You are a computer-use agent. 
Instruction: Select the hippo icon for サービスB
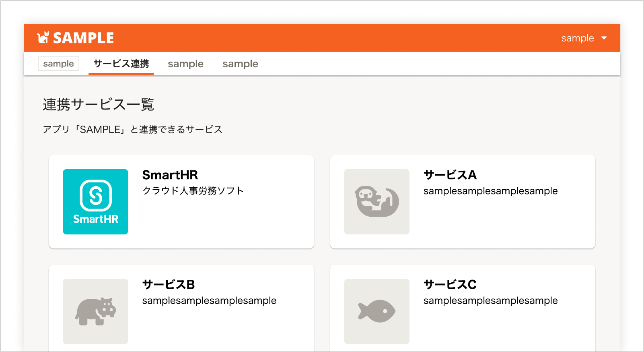point(95,311)
